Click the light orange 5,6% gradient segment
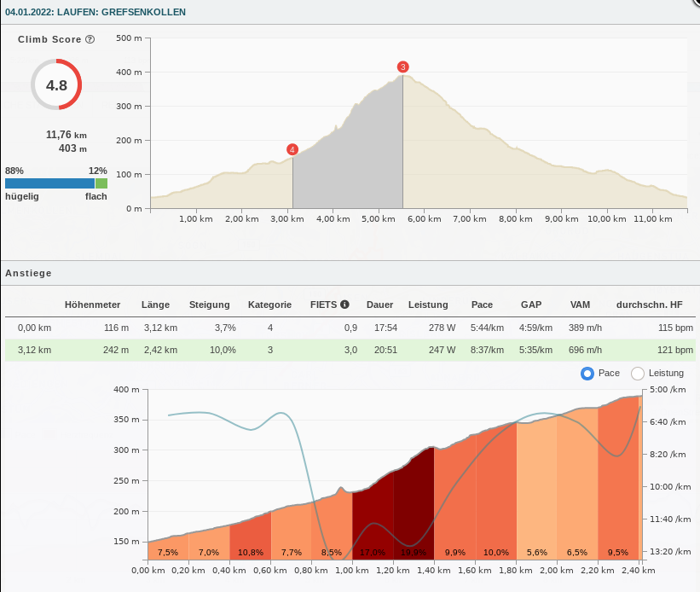700x592 pixels. 536,495
